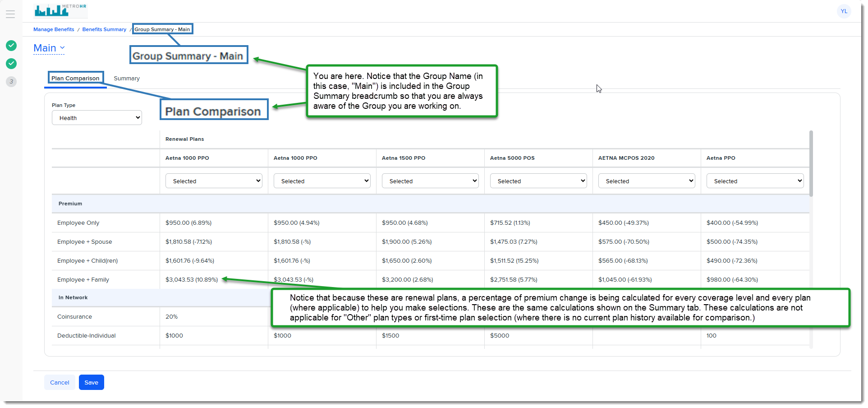The image size is (868, 408).
Task: Open Selected dropdown for Aetna 5000 POS
Action: click(x=538, y=181)
